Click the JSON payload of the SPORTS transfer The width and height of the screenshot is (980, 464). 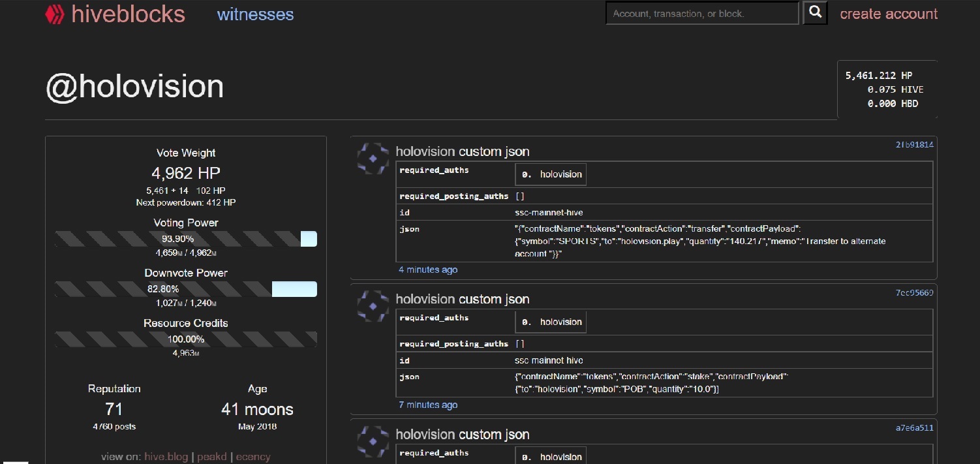tap(700, 241)
